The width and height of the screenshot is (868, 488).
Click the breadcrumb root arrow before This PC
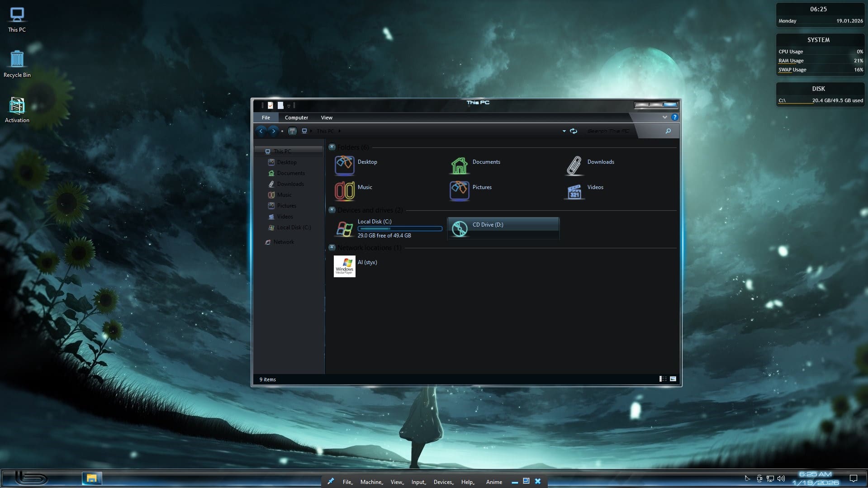(x=311, y=131)
